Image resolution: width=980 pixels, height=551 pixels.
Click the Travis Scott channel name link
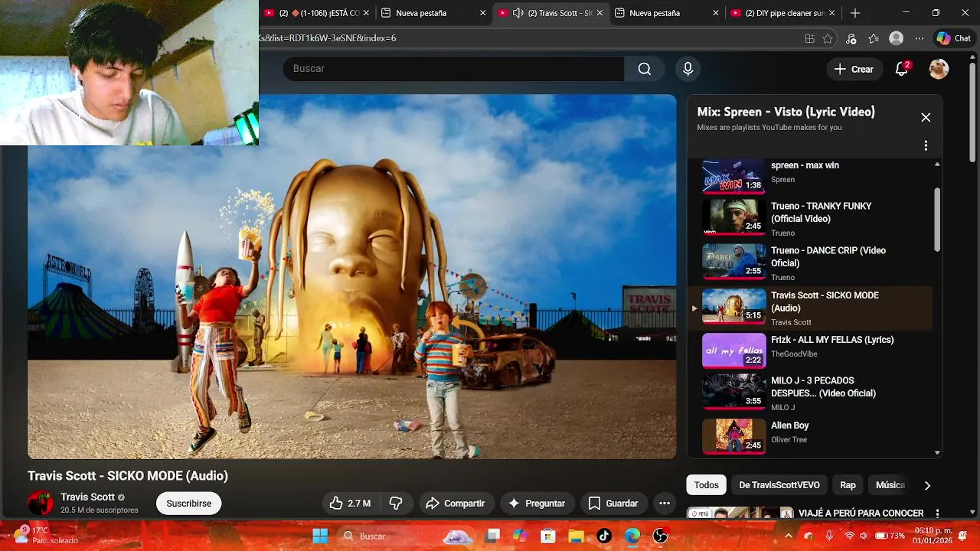click(x=88, y=497)
